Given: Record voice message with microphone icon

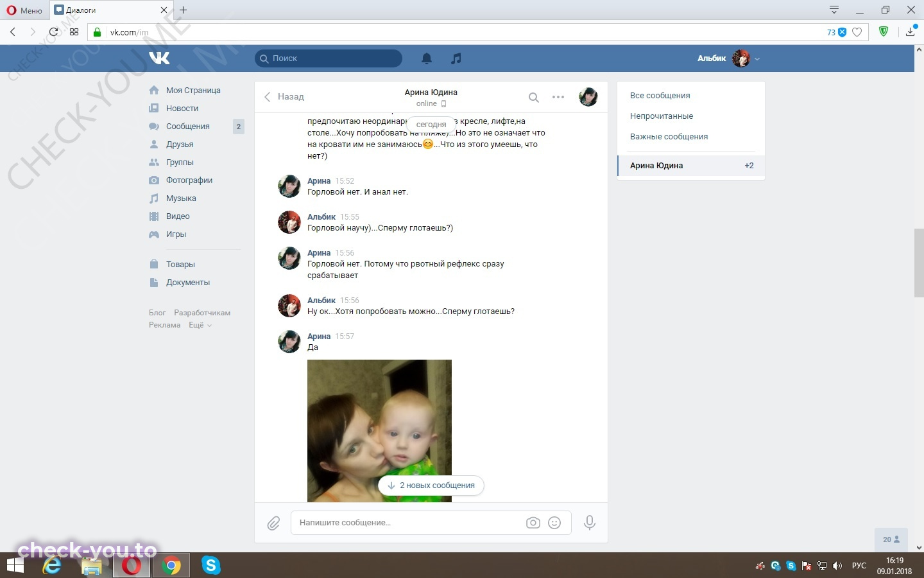Looking at the screenshot, I should tap(589, 523).
